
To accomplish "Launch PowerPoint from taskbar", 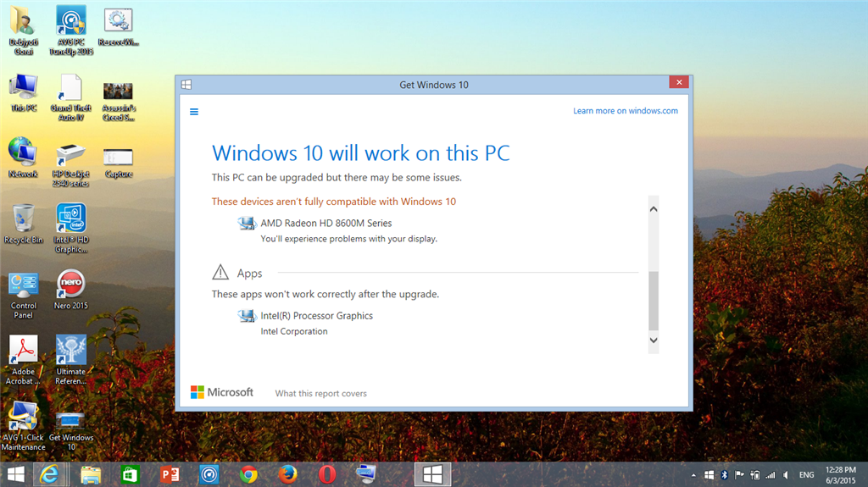I will [x=170, y=474].
